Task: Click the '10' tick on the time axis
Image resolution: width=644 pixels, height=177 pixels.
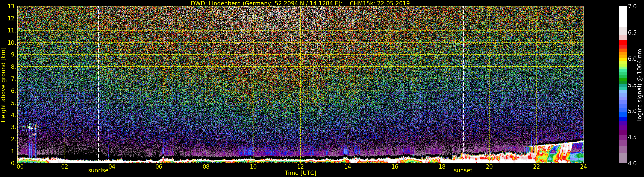Action: coord(253,166)
